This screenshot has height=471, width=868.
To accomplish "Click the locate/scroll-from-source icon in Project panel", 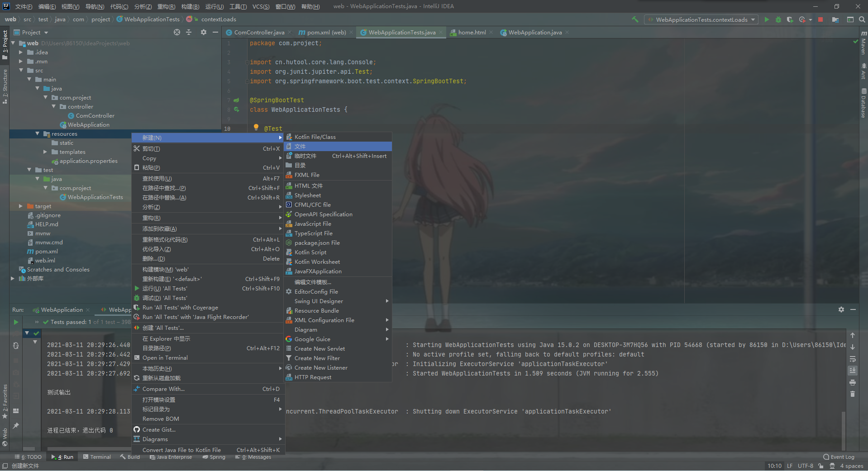I will point(177,32).
